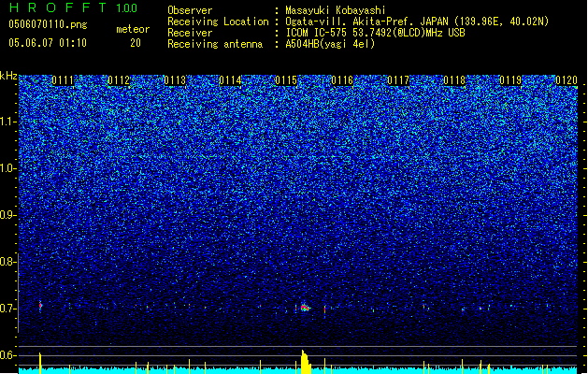Click the red echo near 0111 at 0.7 kHz
The width and height of the screenshot is (588, 374).
[x=40, y=306]
